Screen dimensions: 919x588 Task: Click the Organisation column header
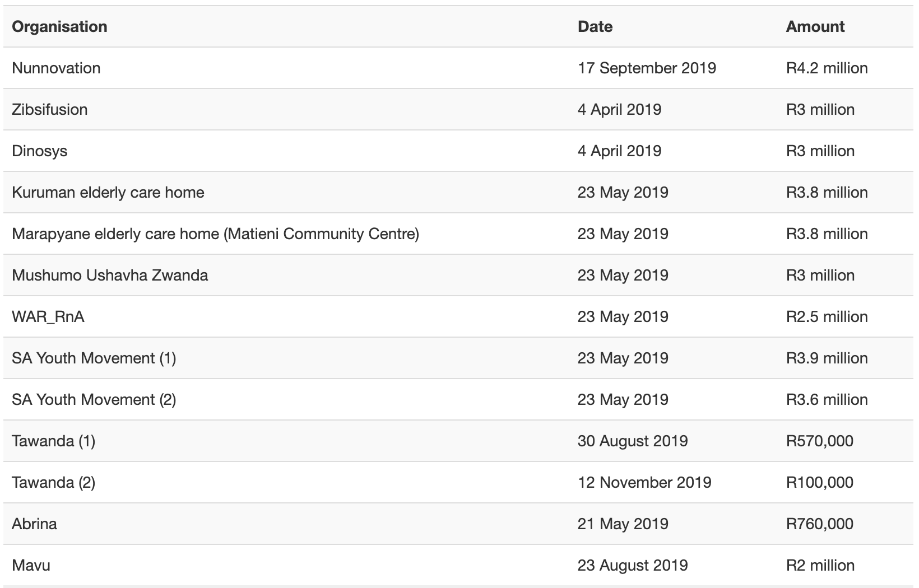[x=59, y=27]
